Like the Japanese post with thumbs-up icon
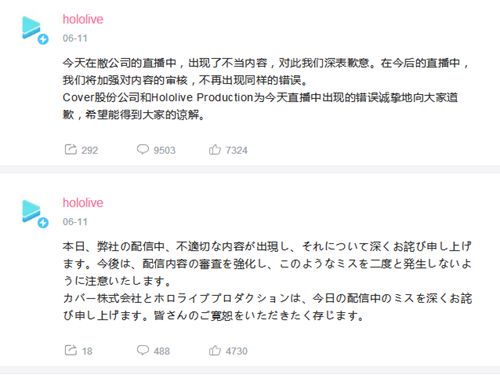This screenshot has height=375, width=500. pyautogui.click(x=215, y=350)
